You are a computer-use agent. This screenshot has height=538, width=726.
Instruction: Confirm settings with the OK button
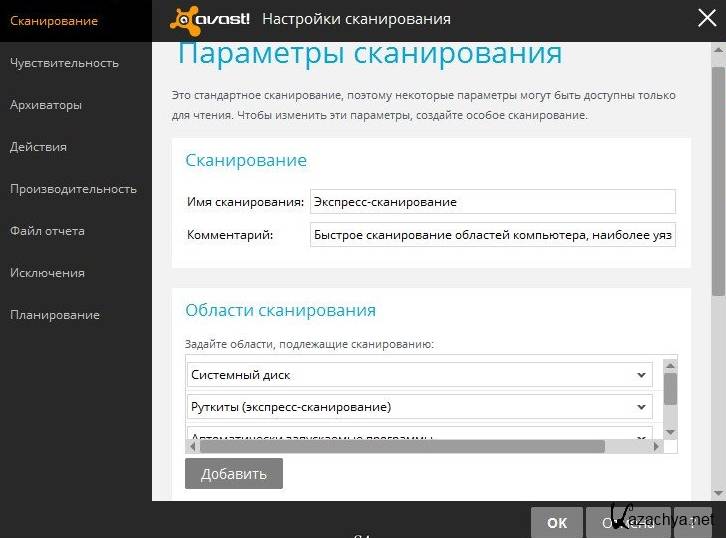click(x=557, y=522)
